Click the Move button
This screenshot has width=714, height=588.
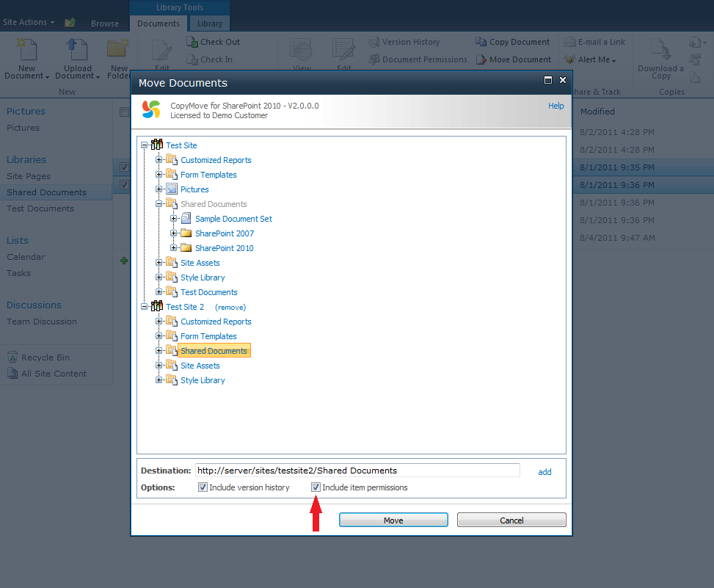click(393, 520)
